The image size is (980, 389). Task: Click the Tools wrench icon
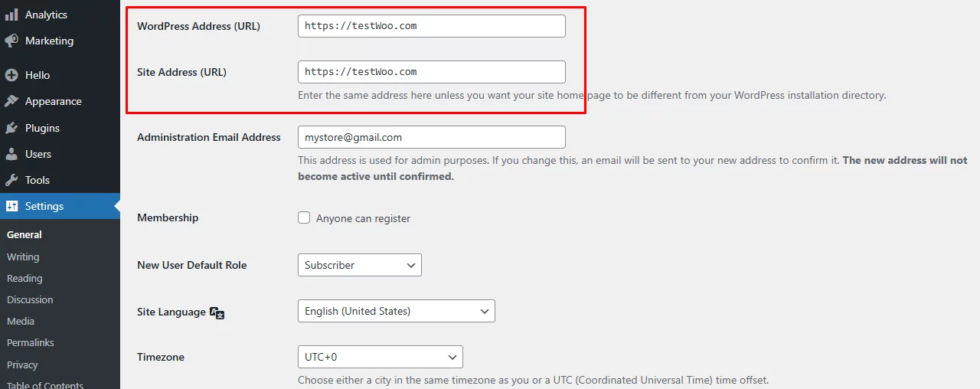pyautogui.click(x=11, y=180)
